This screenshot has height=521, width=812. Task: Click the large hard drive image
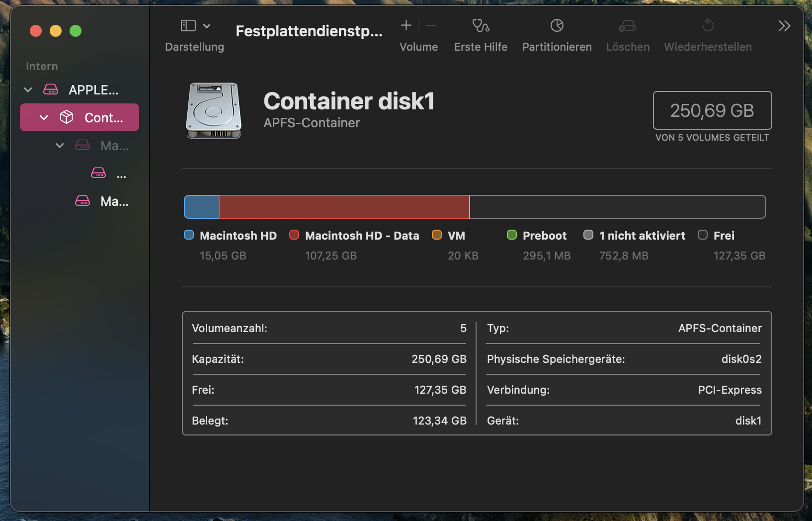click(x=214, y=111)
